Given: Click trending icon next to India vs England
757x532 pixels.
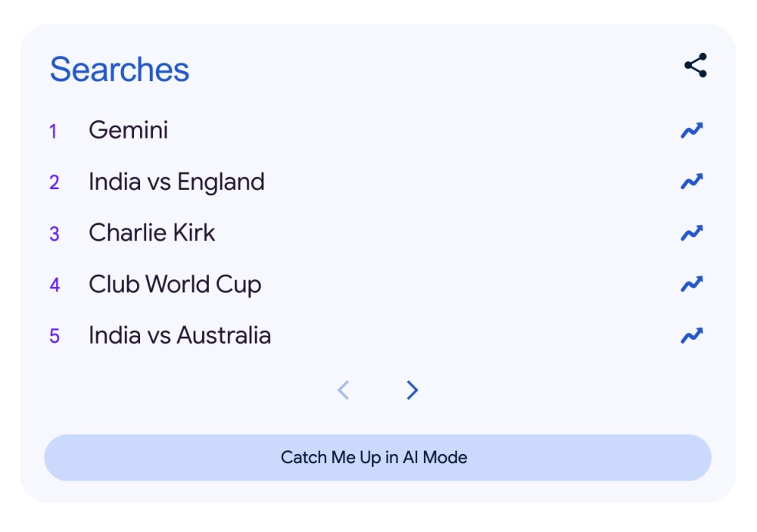Looking at the screenshot, I should click(691, 182).
